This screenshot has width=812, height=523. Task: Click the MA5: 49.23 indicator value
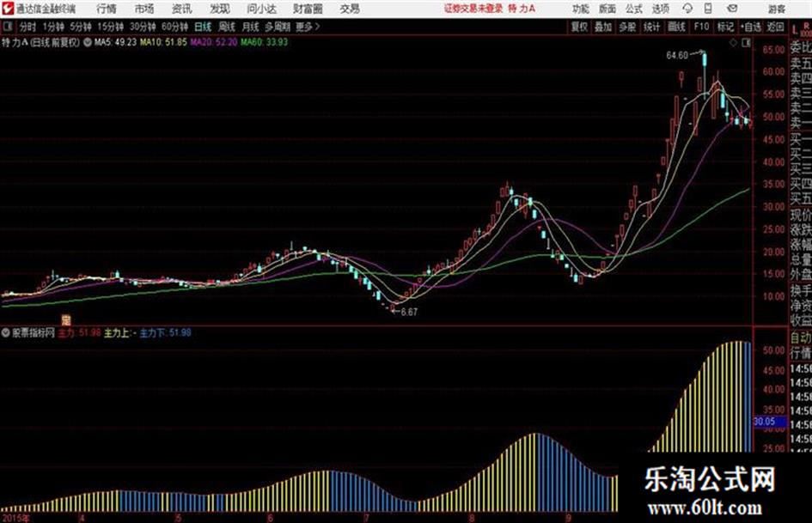coord(115,42)
